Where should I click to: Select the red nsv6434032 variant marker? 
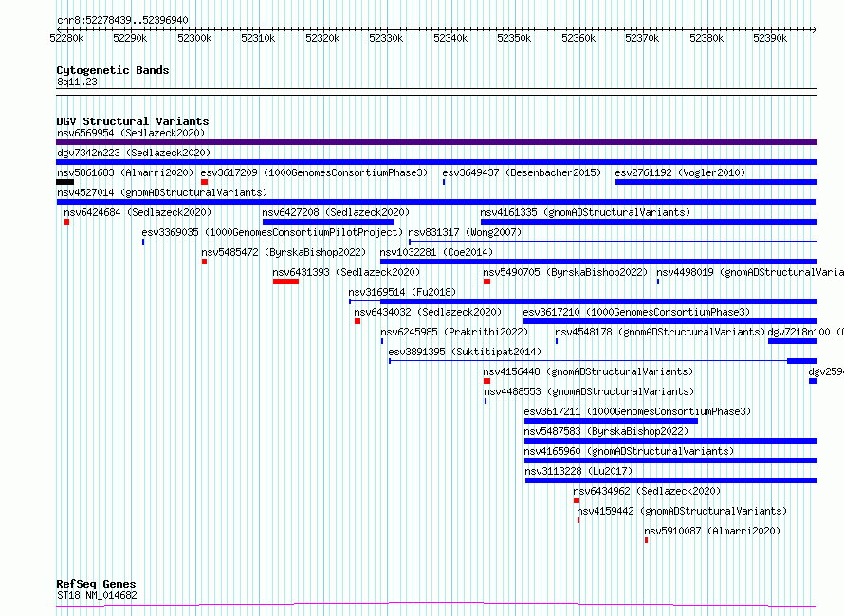point(358,321)
